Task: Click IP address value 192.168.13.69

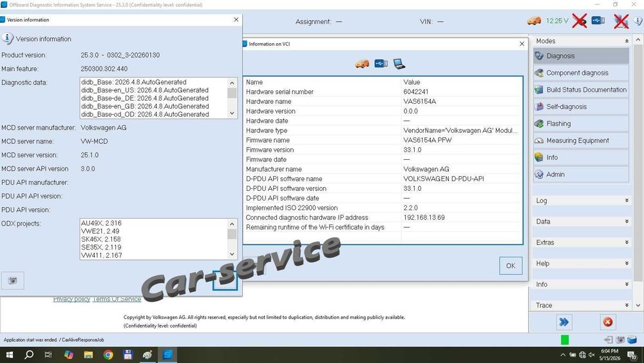Action: 424,217
